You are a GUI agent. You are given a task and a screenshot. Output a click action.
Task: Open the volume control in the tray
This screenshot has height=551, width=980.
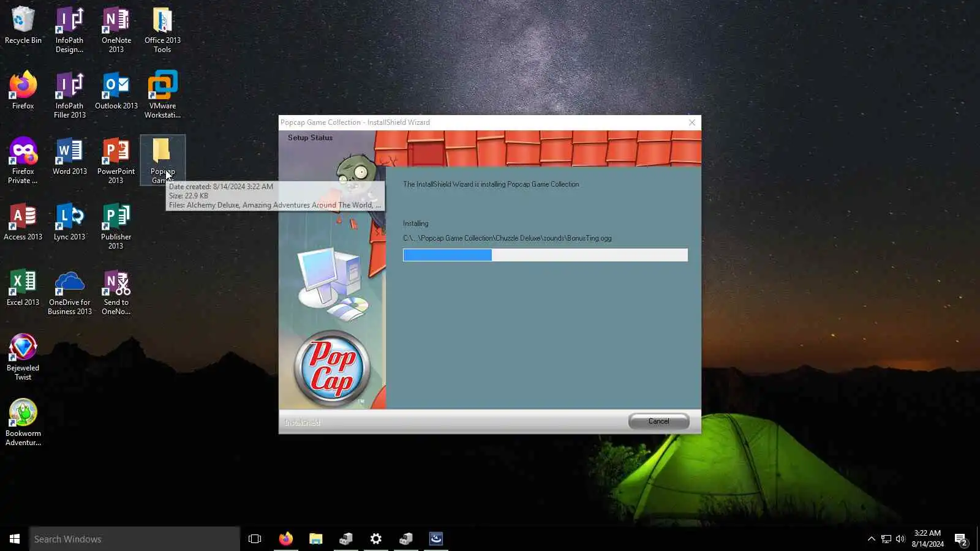click(900, 539)
